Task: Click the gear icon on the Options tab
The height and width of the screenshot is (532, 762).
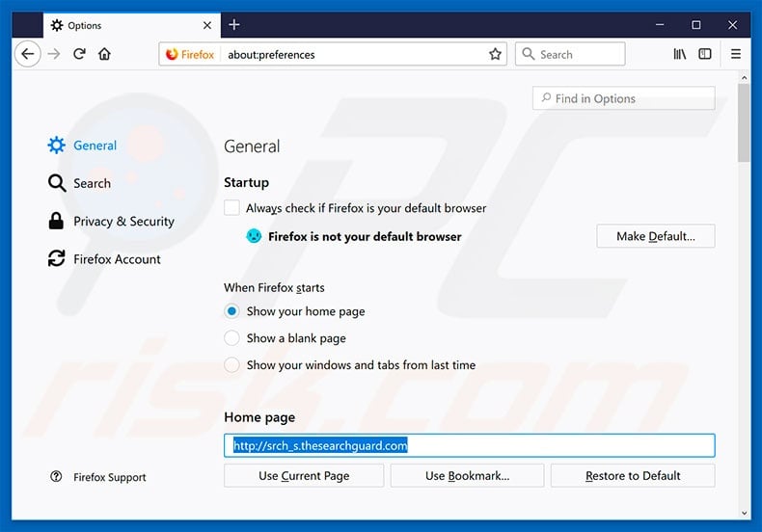Action: pos(57,25)
